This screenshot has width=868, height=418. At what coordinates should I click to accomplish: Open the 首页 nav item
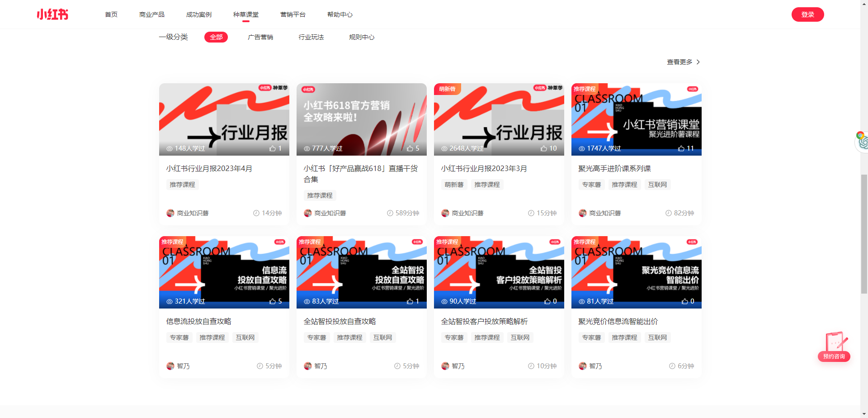tap(111, 14)
